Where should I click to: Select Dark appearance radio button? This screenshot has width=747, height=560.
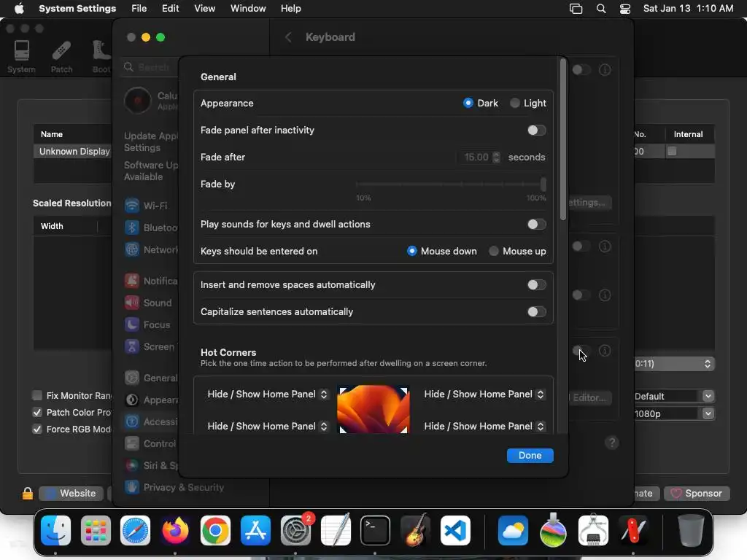point(468,103)
